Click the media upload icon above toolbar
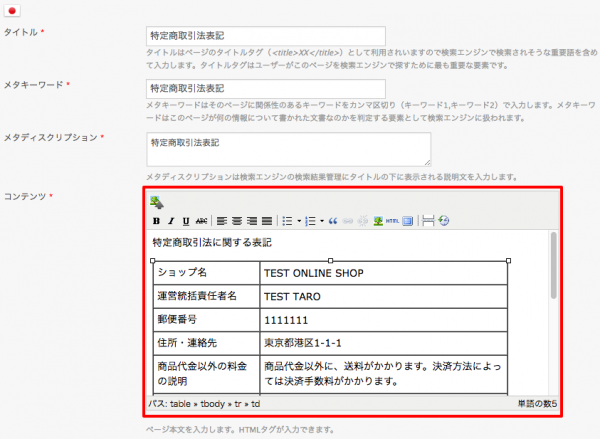Screen dimensions: 600x439 [156, 202]
